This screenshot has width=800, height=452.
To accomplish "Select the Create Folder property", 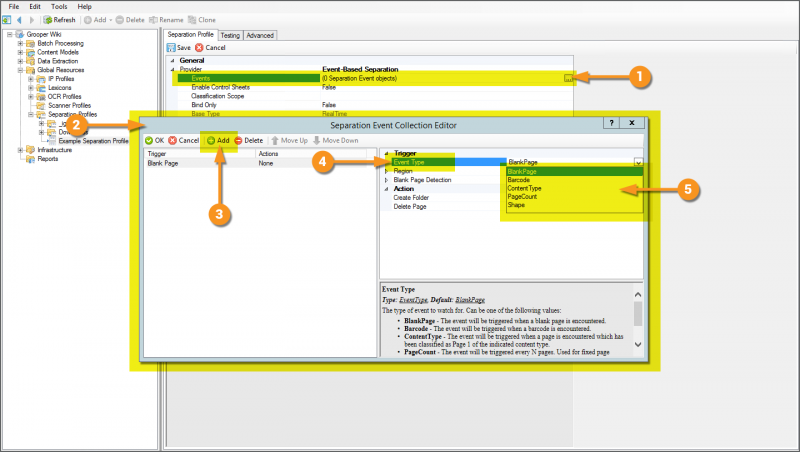I will pyautogui.click(x=411, y=198).
